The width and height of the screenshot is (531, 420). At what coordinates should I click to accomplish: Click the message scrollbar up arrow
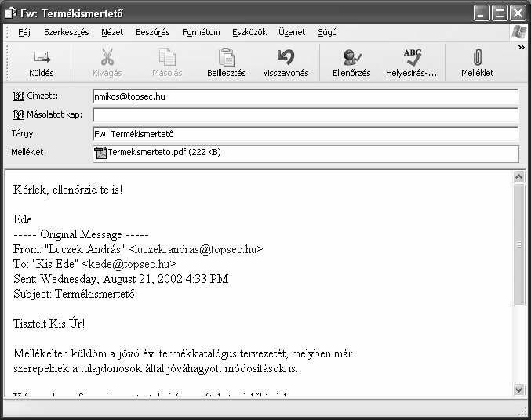(518, 176)
